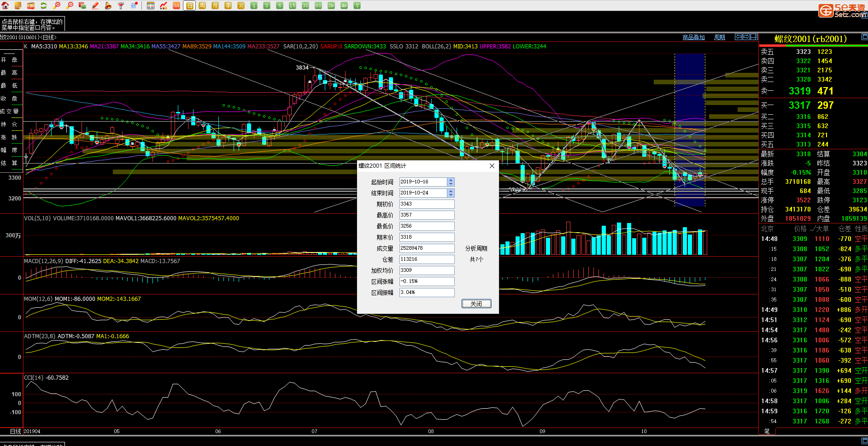This screenshot has width=868, height=446.
Task: Click the 最低价 input field
Action: [x=427, y=226]
